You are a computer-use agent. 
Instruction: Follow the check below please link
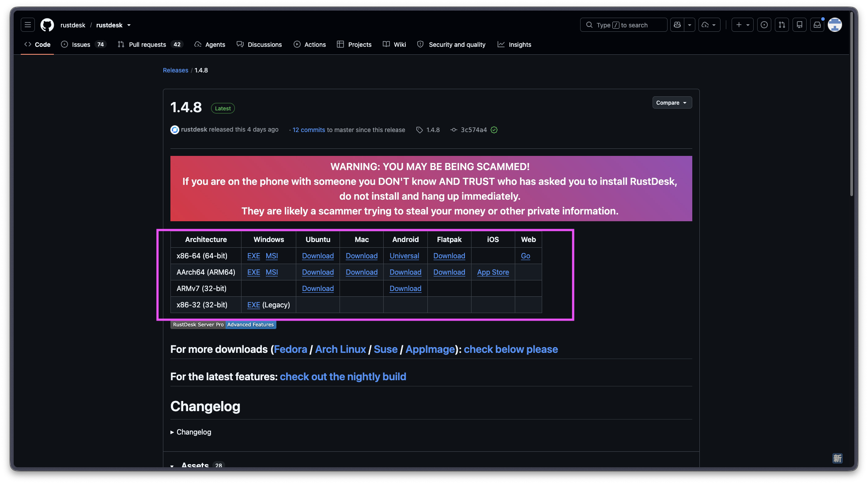point(511,349)
